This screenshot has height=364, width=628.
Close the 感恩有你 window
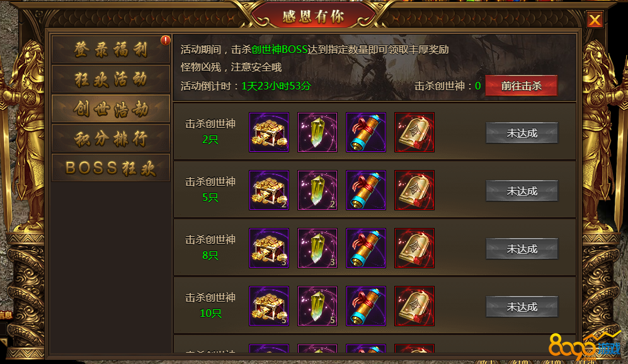click(595, 20)
